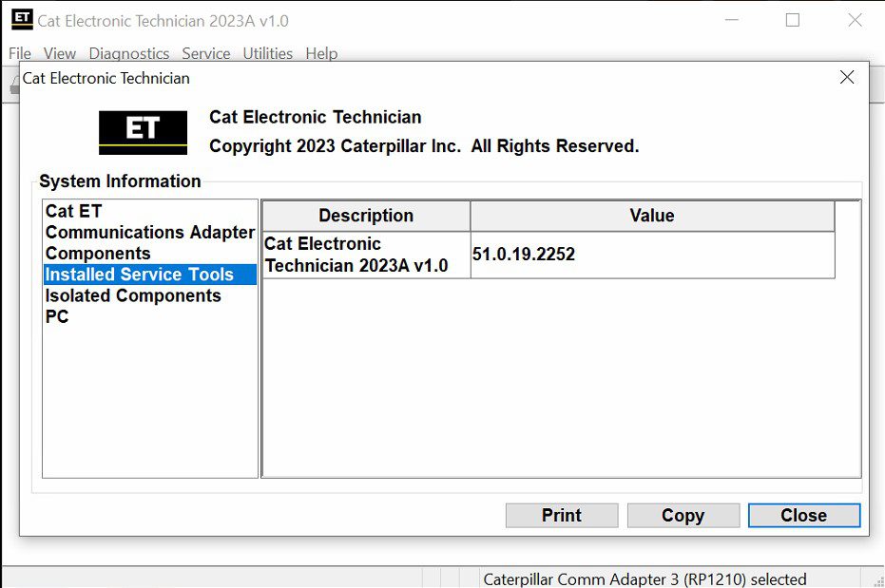
Task: Click the Copy button
Action: 683,515
